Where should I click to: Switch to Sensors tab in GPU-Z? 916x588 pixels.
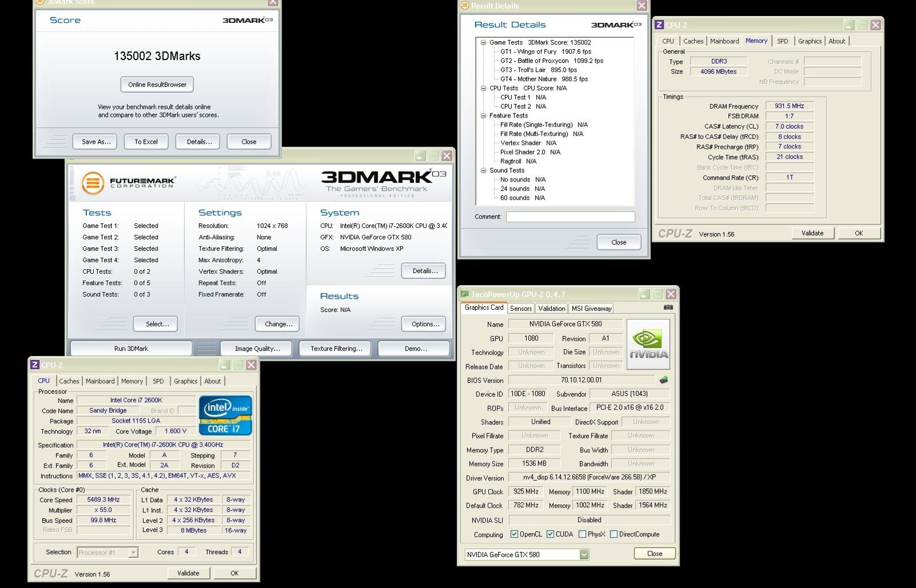[521, 309]
